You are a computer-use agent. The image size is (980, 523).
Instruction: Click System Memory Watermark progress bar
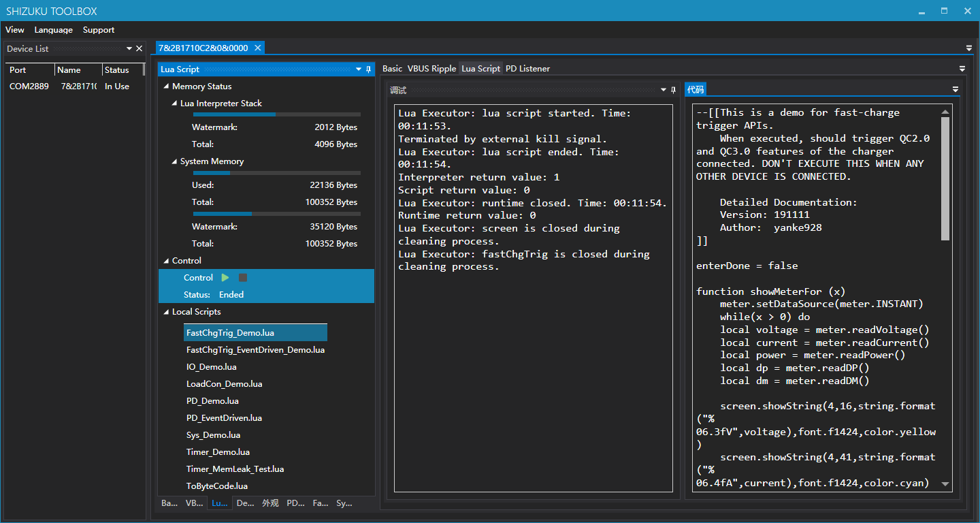pos(277,214)
